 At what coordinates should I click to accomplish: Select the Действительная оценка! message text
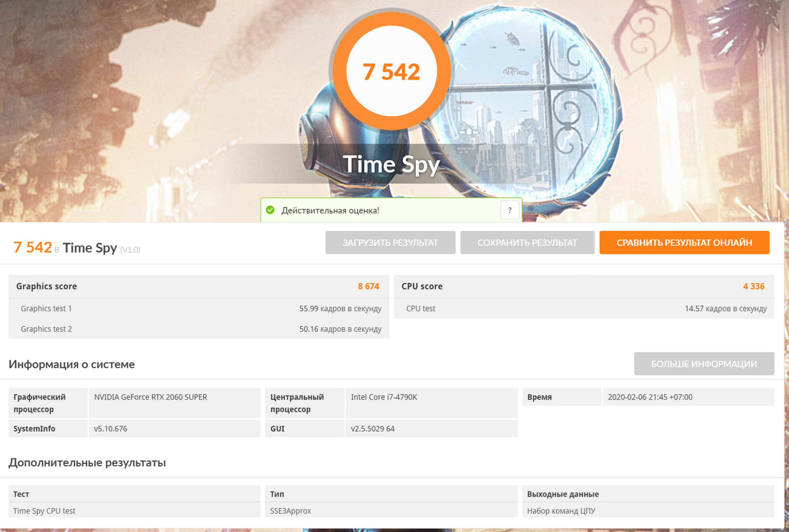[x=330, y=211]
